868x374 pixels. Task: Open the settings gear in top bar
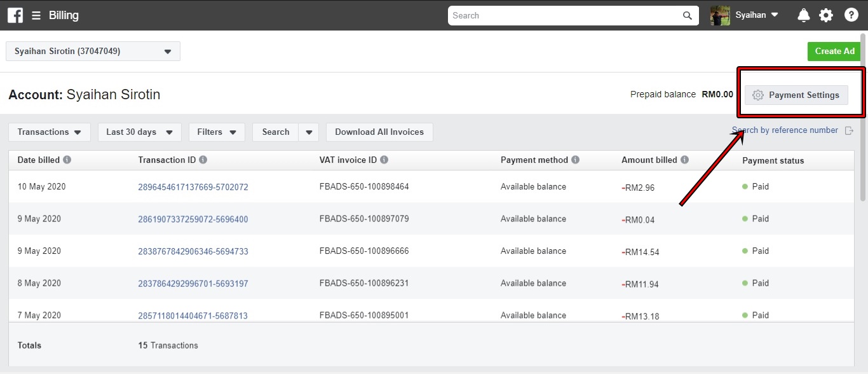(826, 15)
